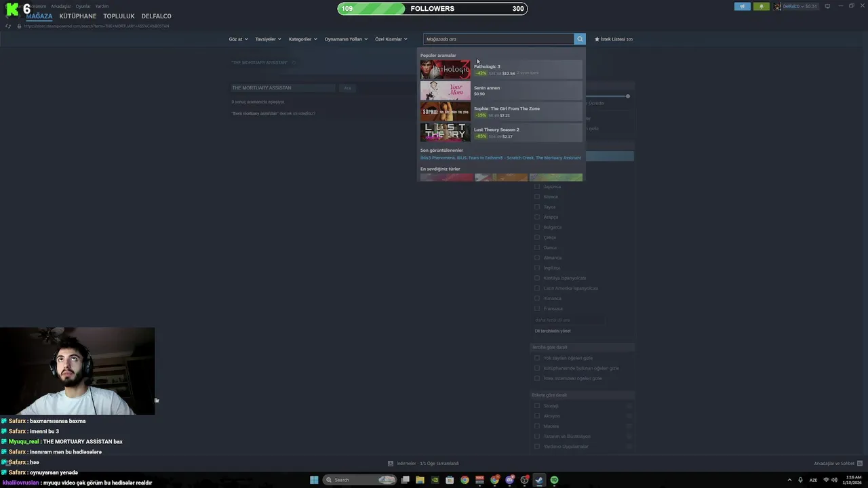Click the store search magnifier icon
Screen dimensions: 868x488
coord(580,39)
